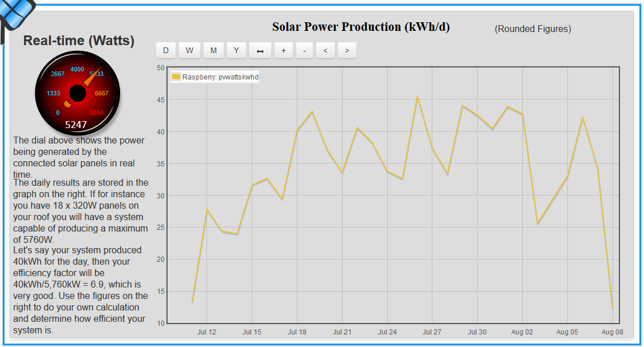
Task: Click the 1333 mark on the gauge
Action: [x=53, y=93]
